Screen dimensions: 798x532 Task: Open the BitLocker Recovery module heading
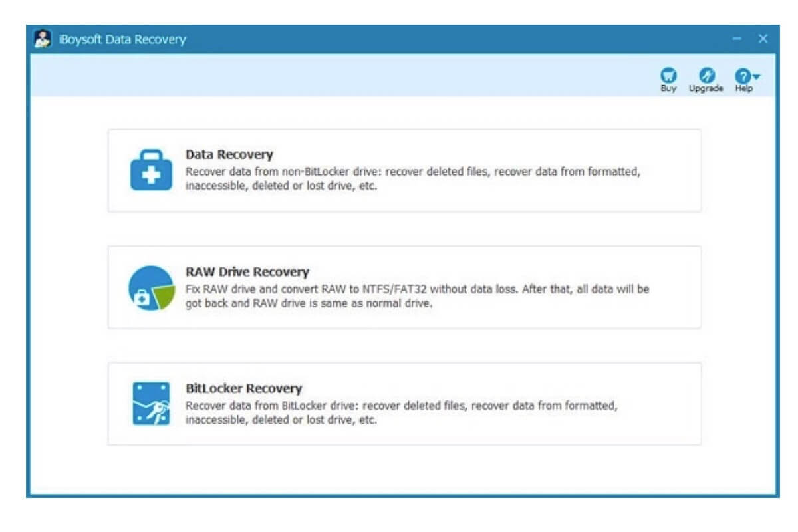243,388
